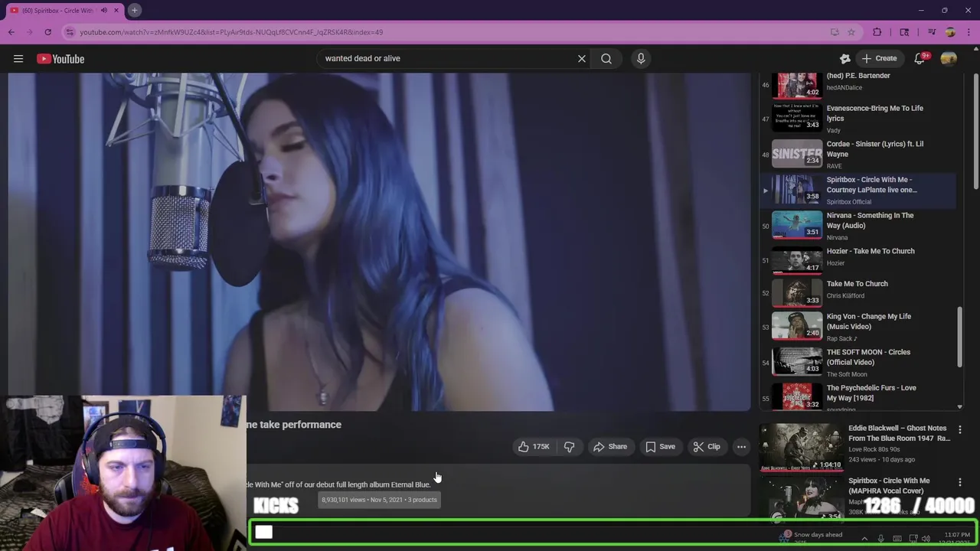Click the Create button
The height and width of the screenshot is (551, 980).
pyautogui.click(x=879, y=58)
